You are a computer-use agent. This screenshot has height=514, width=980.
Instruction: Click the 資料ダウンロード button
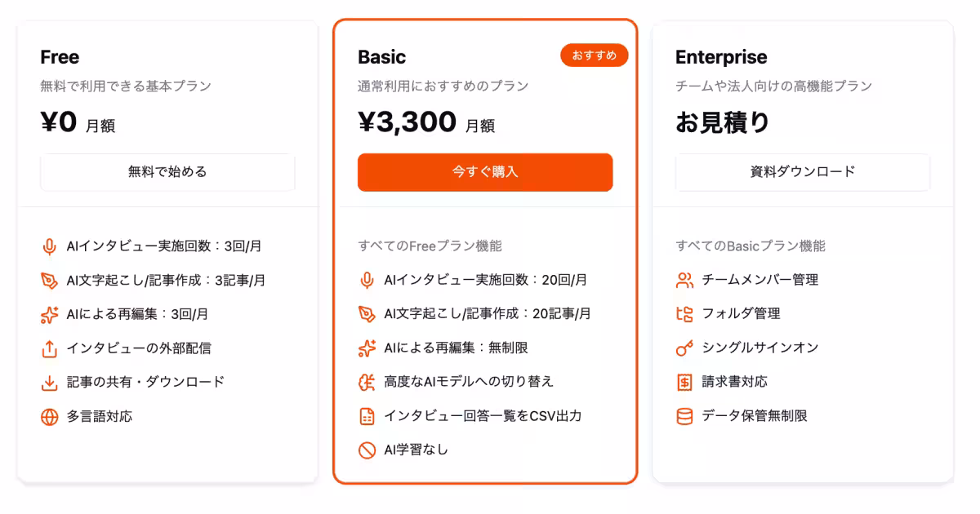coord(803,172)
